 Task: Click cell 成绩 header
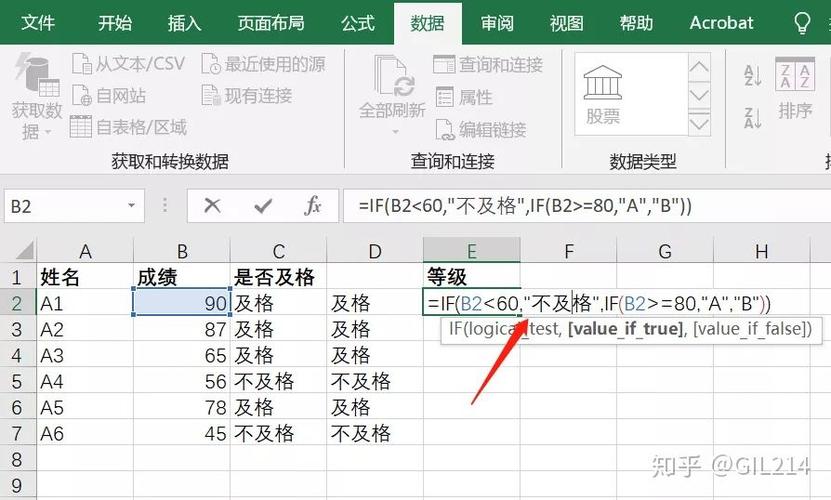182,277
